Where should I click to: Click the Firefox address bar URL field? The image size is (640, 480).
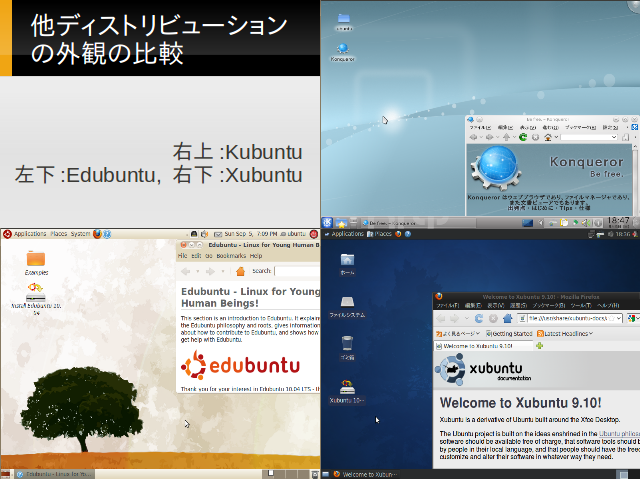coord(570,318)
